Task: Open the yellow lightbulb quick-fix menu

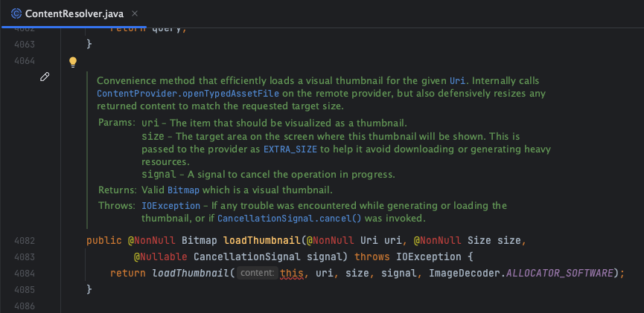Action: tap(73, 62)
